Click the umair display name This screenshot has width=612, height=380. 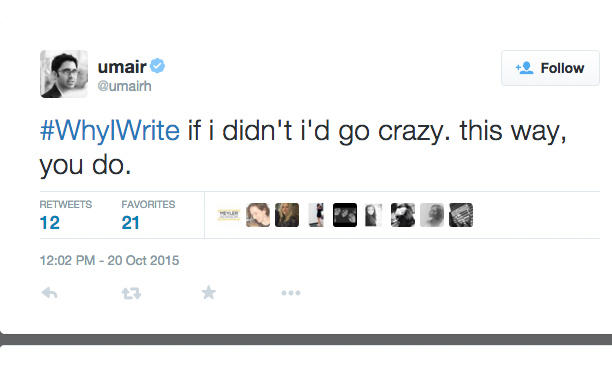(122, 67)
